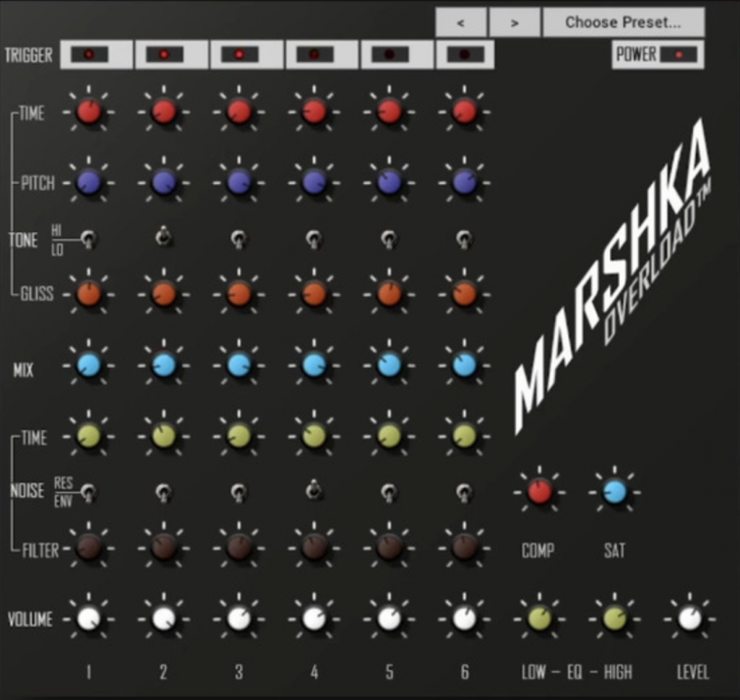This screenshot has width=740, height=700.
Task: Flip the TONE HI/LO switch on channel 2
Action: 163,237
